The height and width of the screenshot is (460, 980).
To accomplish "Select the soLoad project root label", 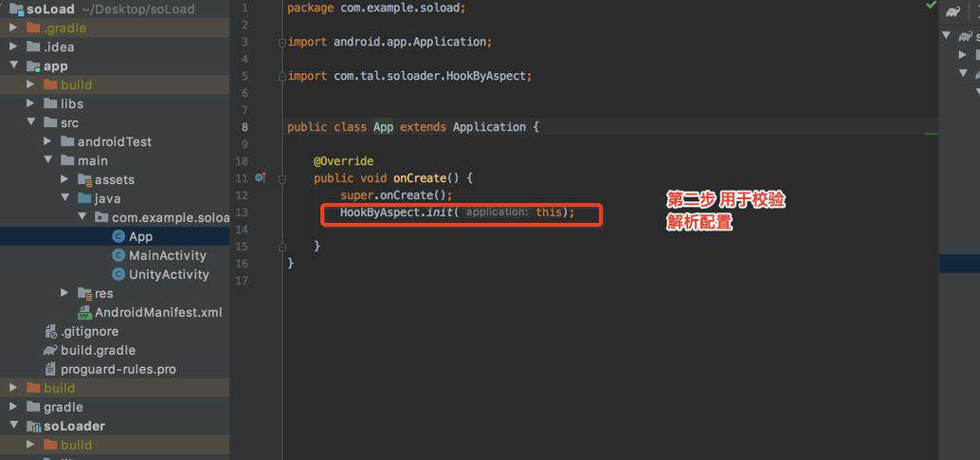I will tap(50, 9).
